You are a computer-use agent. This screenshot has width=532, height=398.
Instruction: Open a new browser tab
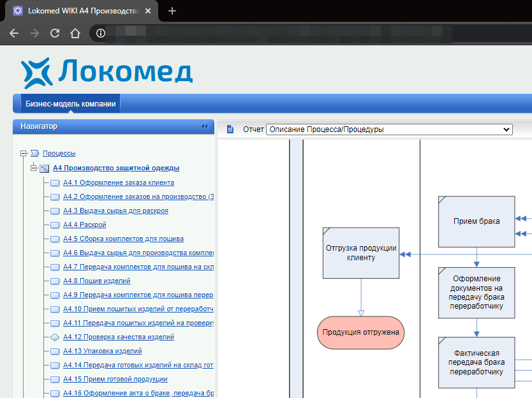click(172, 11)
